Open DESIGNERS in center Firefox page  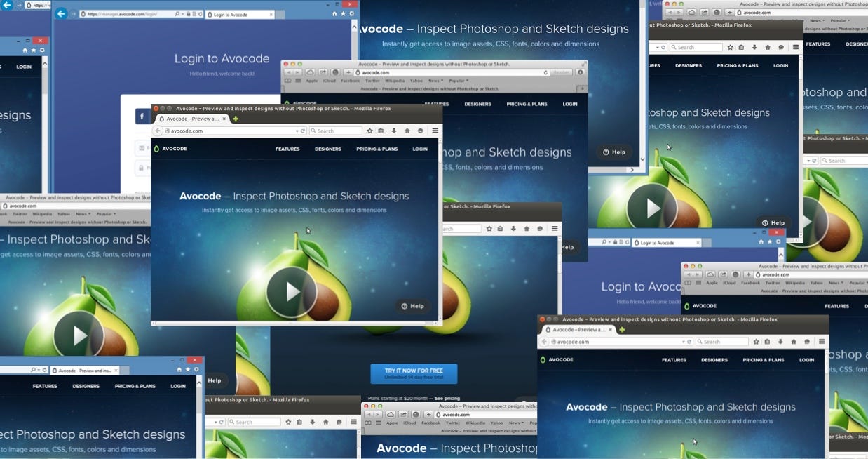tap(327, 149)
